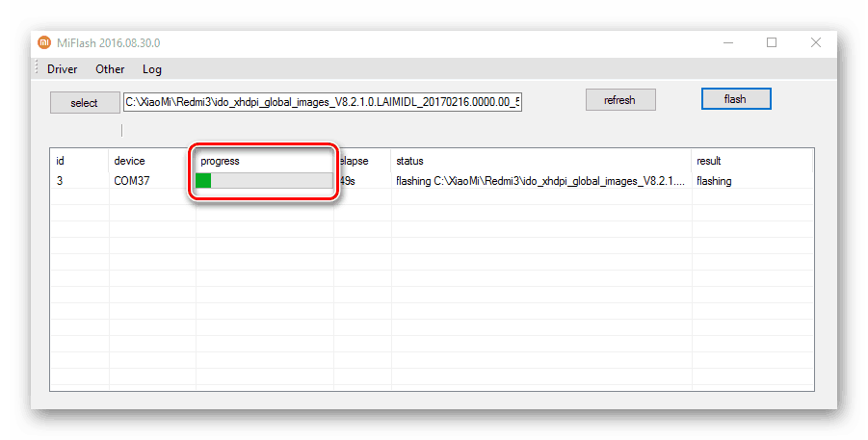
Task: Click the id column header
Action: [x=61, y=161]
